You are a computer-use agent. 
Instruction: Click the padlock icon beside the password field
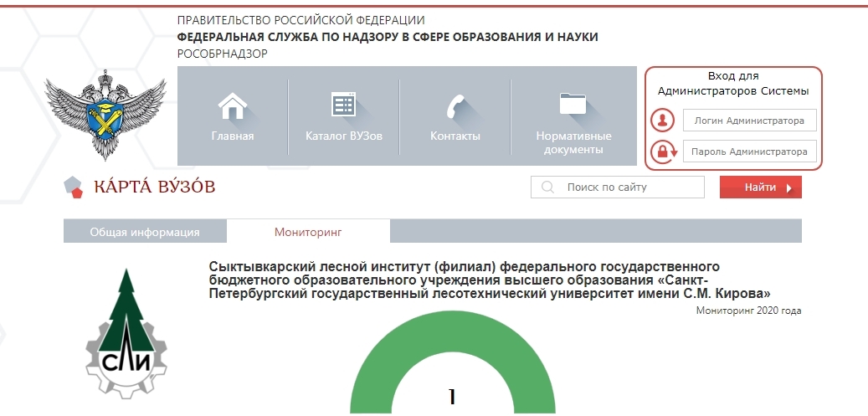coord(663,152)
